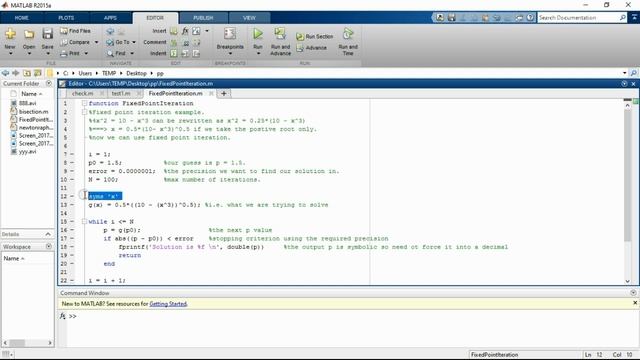Expand the Breakpoints dropdown arrow
The width and height of the screenshot is (640, 360).
click(230, 53)
